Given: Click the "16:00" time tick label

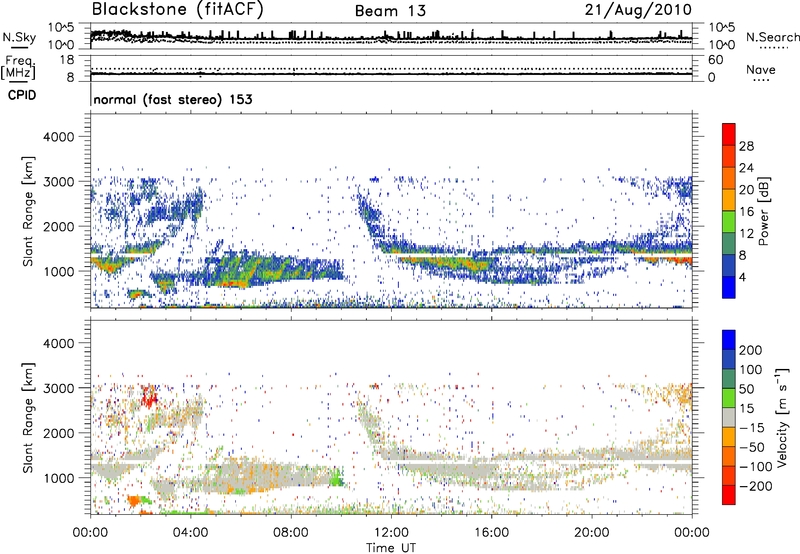Looking at the screenshot, I should pyautogui.click(x=491, y=533).
